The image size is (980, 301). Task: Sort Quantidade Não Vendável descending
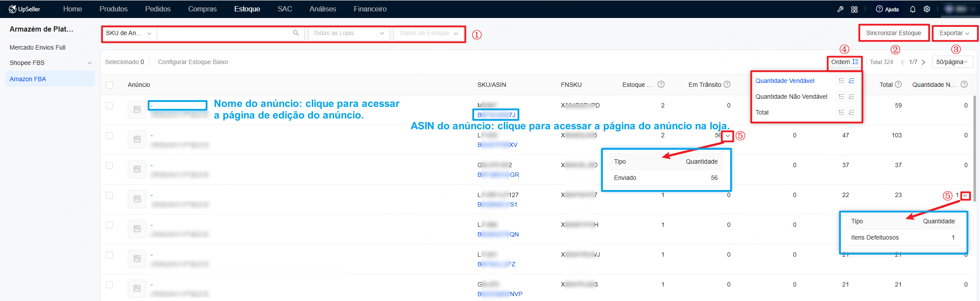coord(851,97)
